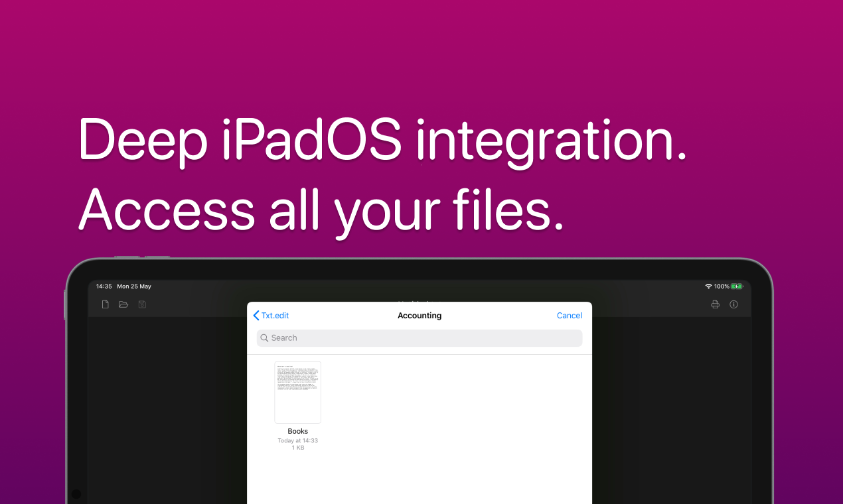Cancel the file picker dialog

pyautogui.click(x=570, y=316)
